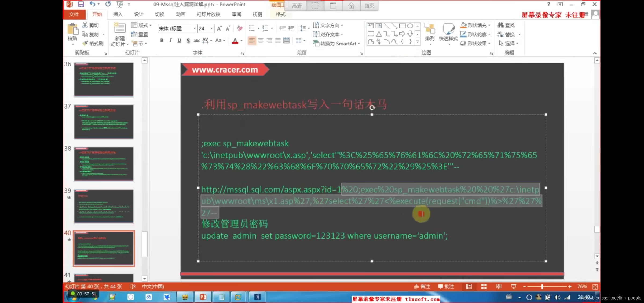Open Shape Fill (形状填充) dropdown

[475, 25]
